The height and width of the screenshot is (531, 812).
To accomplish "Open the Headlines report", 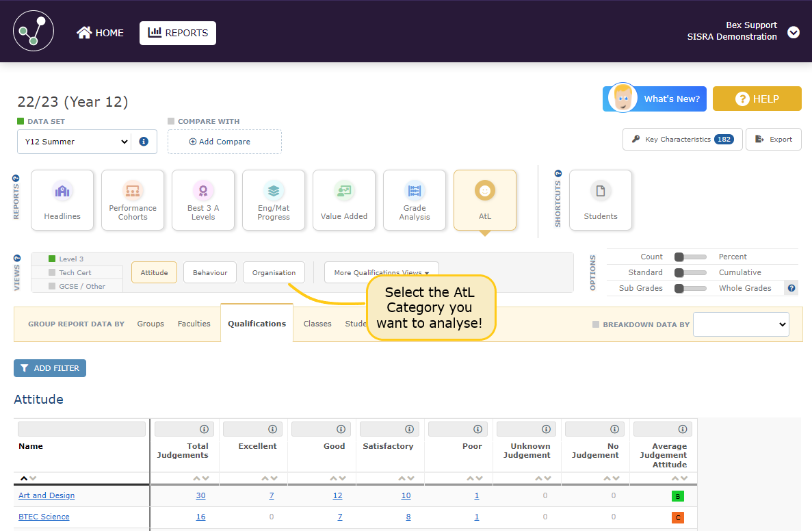I will tap(62, 200).
